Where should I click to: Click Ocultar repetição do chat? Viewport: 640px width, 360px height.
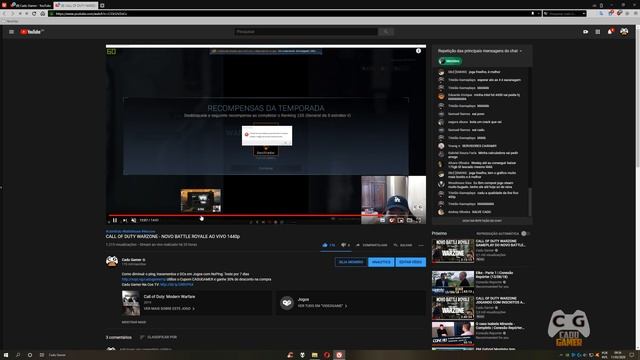tap(482, 221)
